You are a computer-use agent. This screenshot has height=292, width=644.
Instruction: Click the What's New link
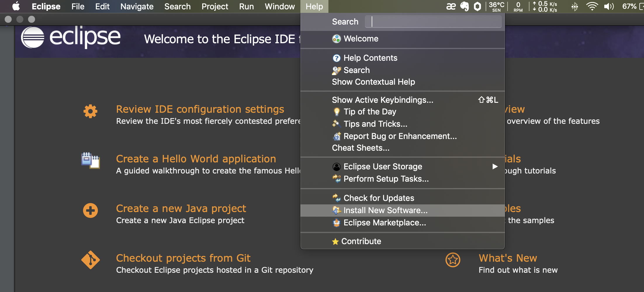pos(508,258)
